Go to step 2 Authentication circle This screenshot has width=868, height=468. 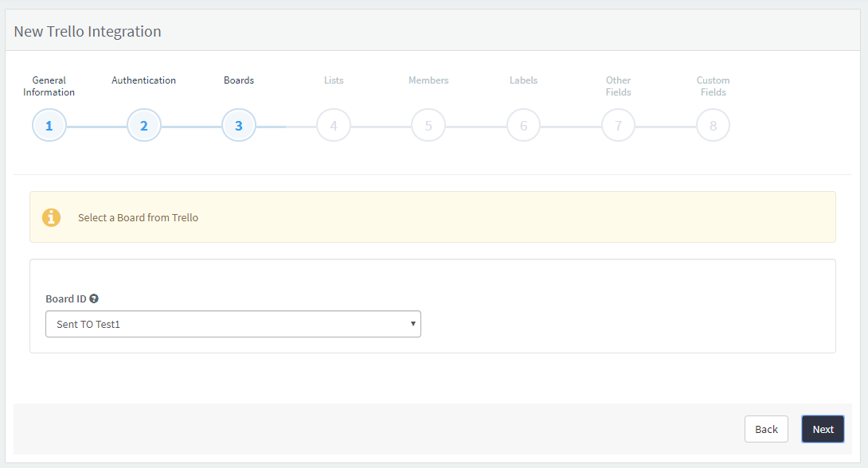tap(144, 126)
